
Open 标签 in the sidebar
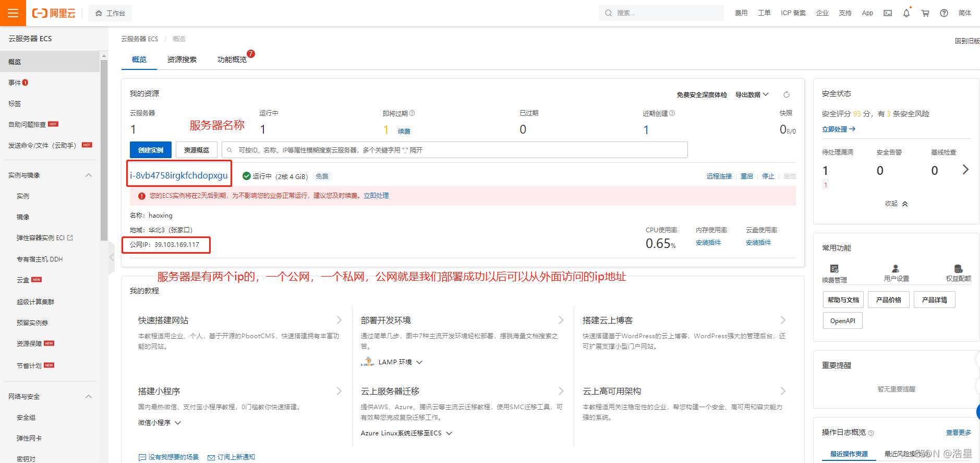pos(15,103)
